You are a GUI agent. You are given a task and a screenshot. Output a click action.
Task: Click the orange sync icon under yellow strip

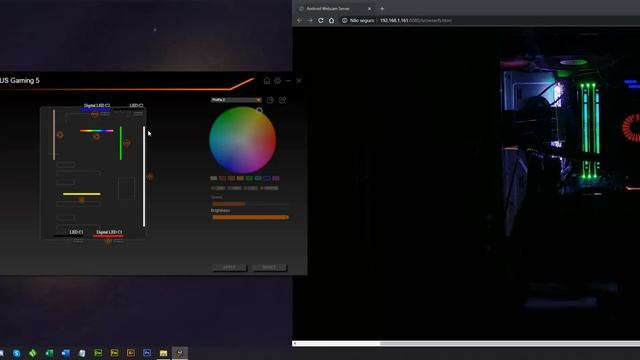(82, 200)
